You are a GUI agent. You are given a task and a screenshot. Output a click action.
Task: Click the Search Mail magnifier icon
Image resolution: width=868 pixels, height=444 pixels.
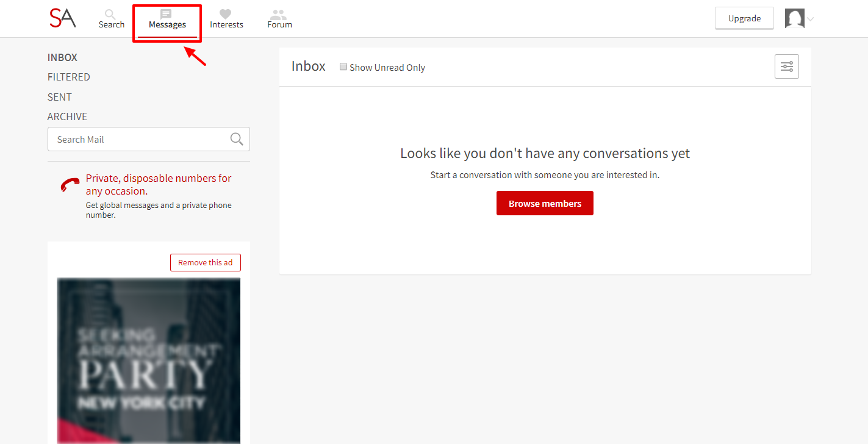click(237, 139)
